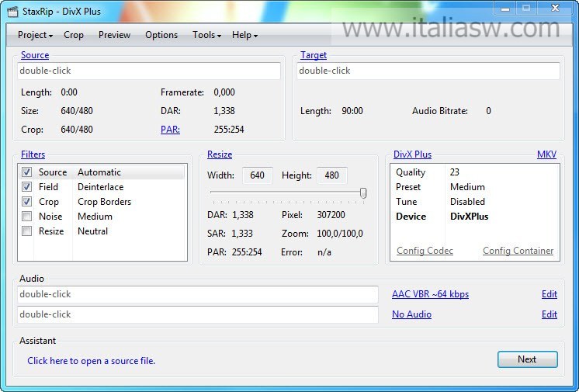
Task: Open Config Codec link
Action: pos(425,251)
